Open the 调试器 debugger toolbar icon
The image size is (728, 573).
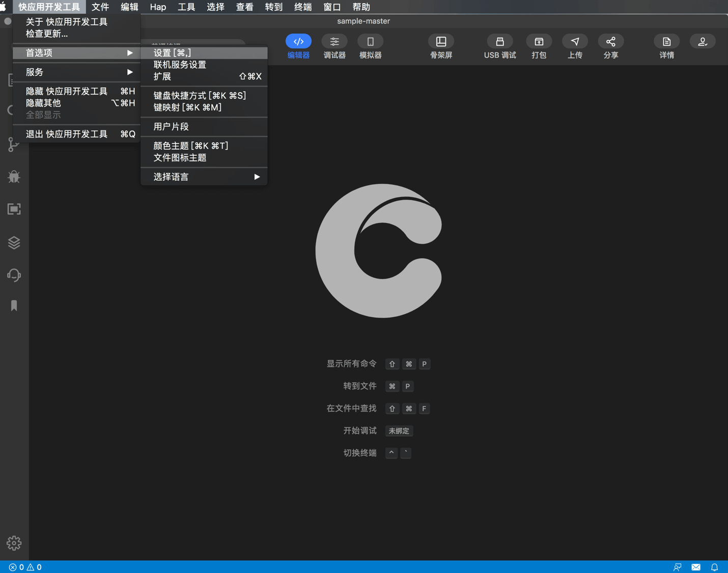[x=334, y=42]
